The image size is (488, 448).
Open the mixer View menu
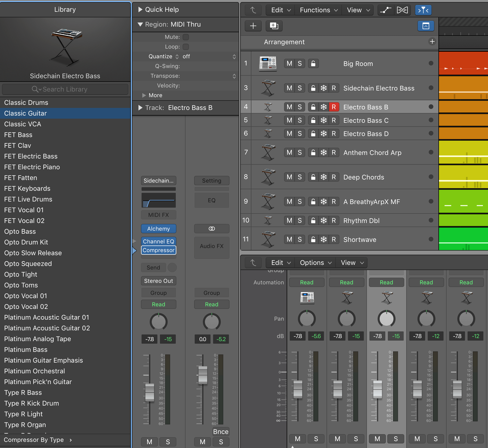click(352, 263)
